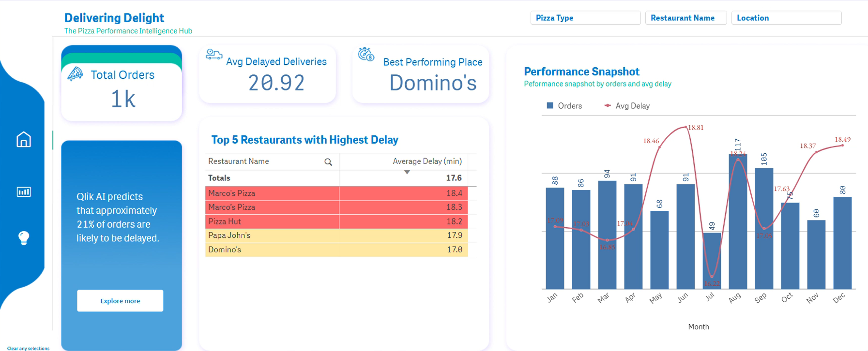
Task: Click the Jan orders bar
Action: 555,238
